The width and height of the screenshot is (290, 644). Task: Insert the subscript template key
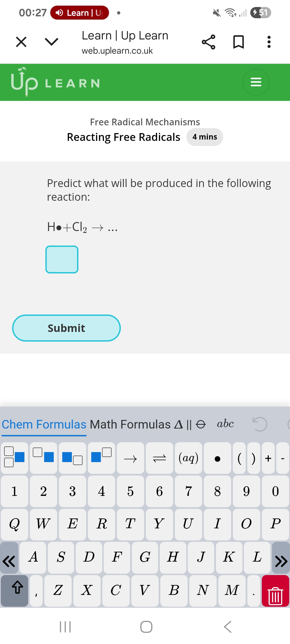click(x=72, y=458)
